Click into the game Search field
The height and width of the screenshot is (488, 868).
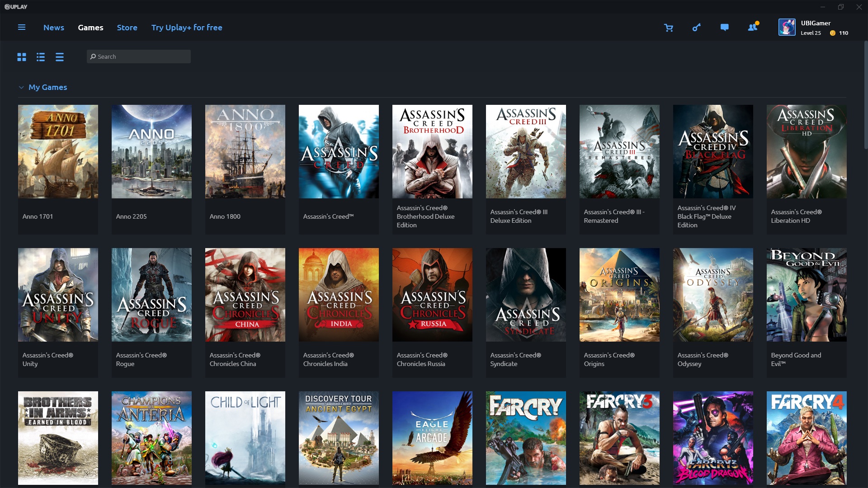[x=138, y=56]
